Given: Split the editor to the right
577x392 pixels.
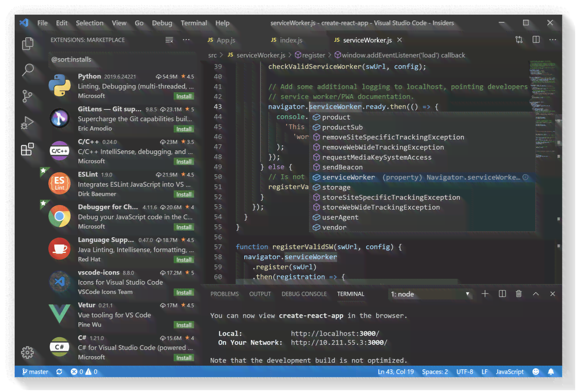Looking at the screenshot, I should (x=536, y=40).
